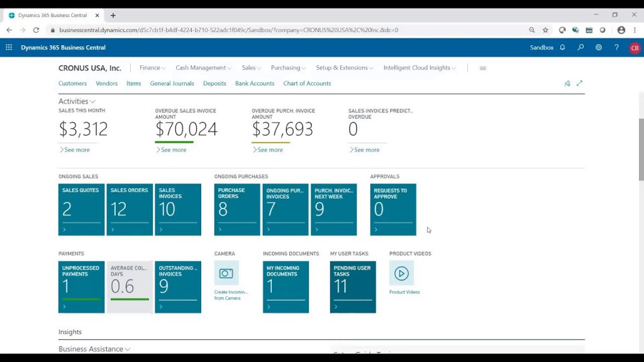Screen dimensions: 644x362
Task: Click the Dynamics 365 Business Central title
Action: (64, 48)
